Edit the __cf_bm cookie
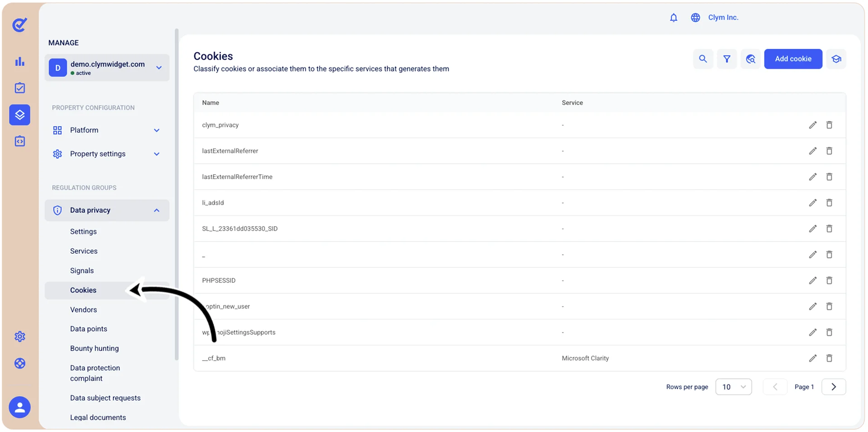 coord(813,358)
